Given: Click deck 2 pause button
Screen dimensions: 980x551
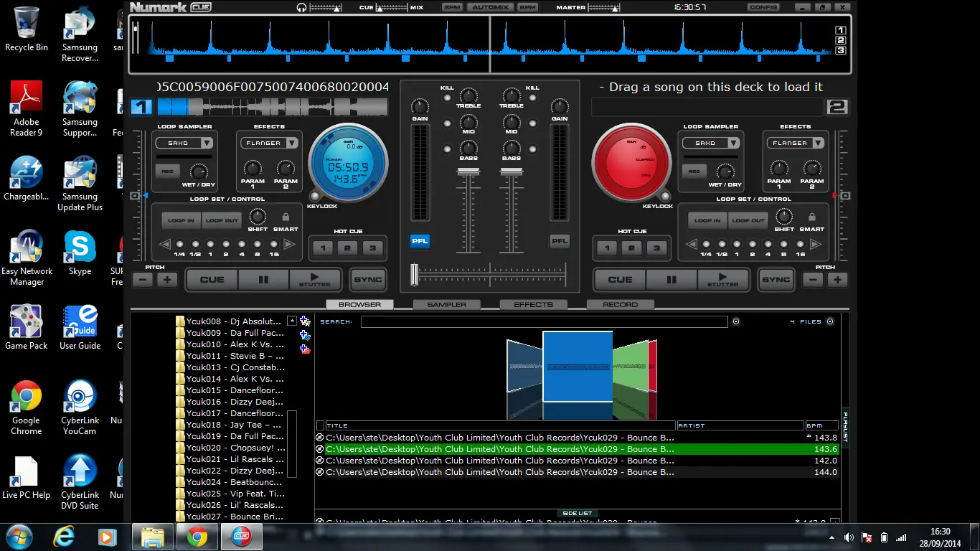Looking at the screenshot, I should 672,280.
